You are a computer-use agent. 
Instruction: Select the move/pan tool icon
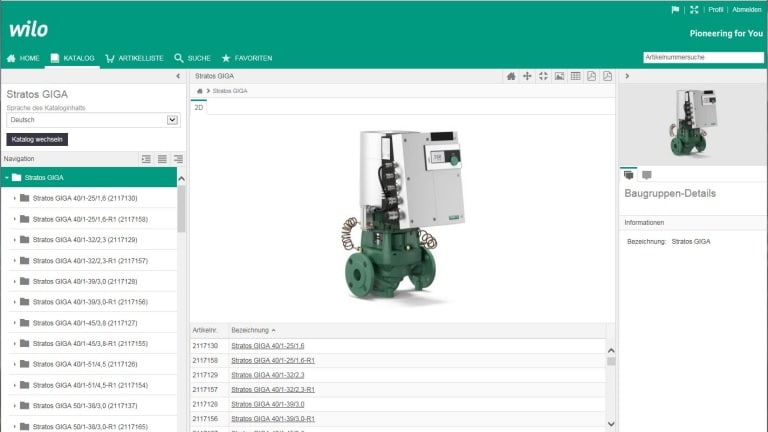(527, 76)
